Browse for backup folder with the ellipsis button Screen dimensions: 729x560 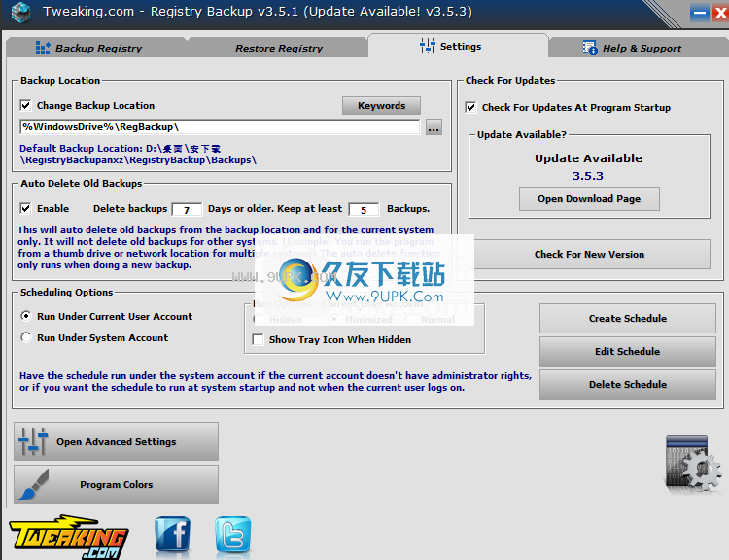tap(434, 127)
